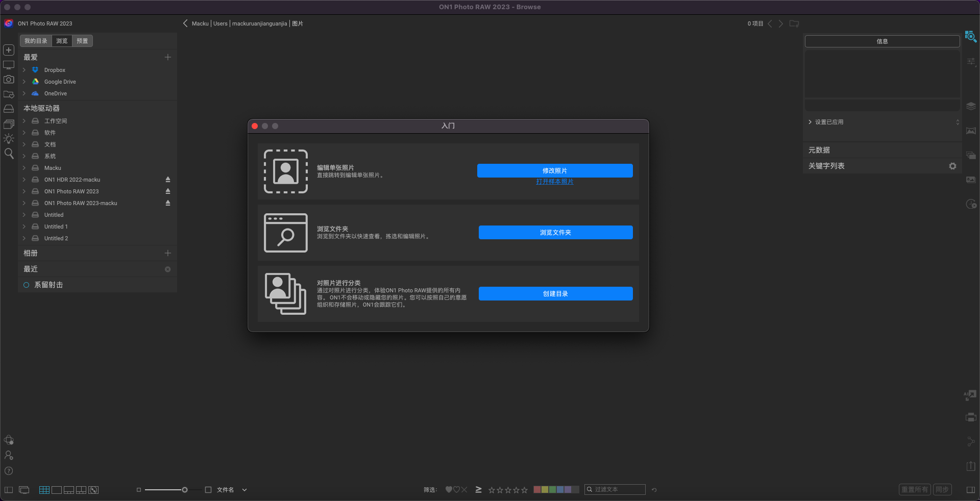Open the 打开样本照片 link
Screen dimensions: 980x501
point(555,182)
